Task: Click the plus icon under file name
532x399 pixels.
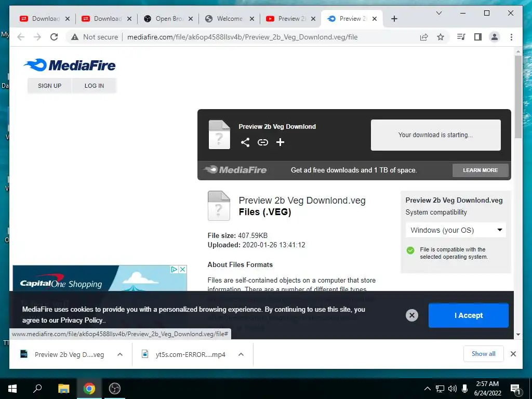Action: coord(280,142)
